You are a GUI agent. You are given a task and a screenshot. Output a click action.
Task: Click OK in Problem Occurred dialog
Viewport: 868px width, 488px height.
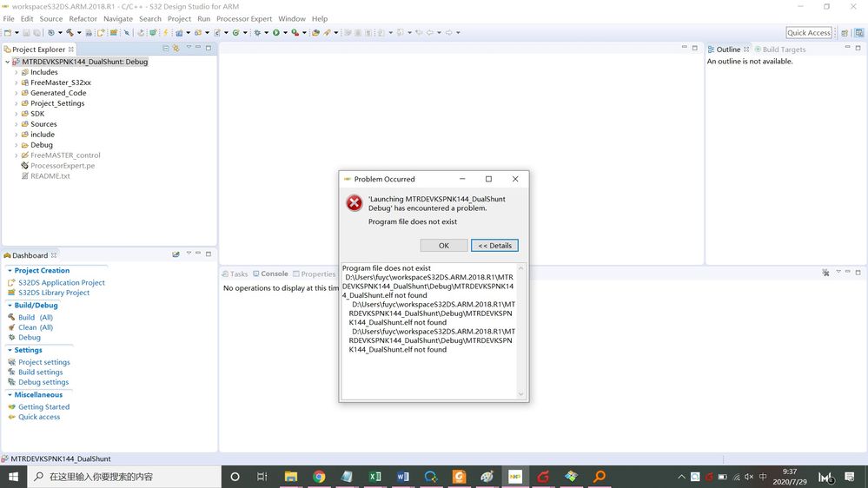pyautogui.click(x=444, y=245)
